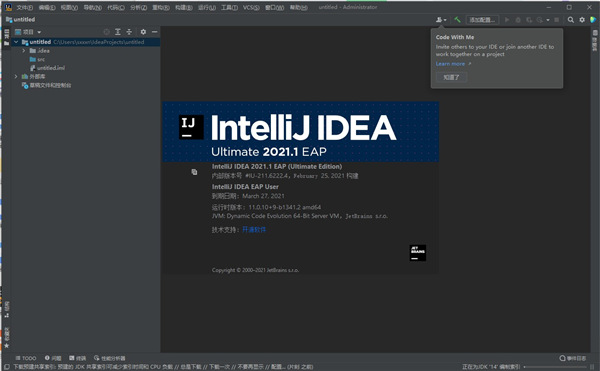The image size is (600, 371).
Task: Click the shared indexes status bar message
Action: point(163,367)
